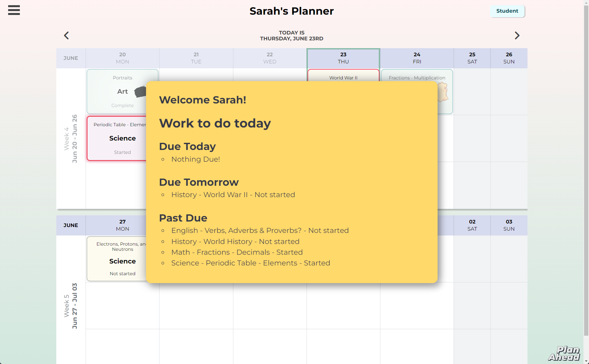Click History - World War II under Due Tomorrow
Image resolution: width=589 pixels, height=364 pixels.
pos(233,195)
